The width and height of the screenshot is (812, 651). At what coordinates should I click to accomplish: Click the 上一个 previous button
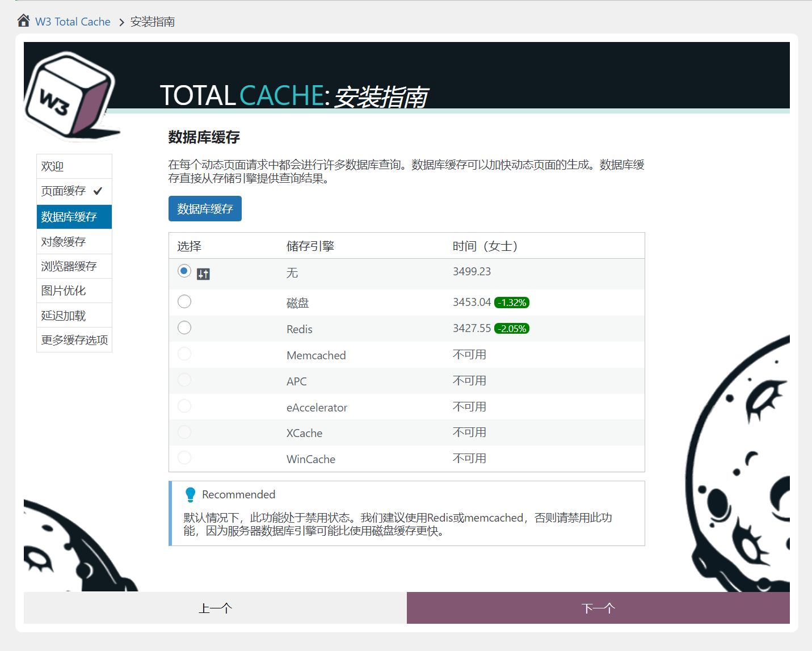[215, 608]
